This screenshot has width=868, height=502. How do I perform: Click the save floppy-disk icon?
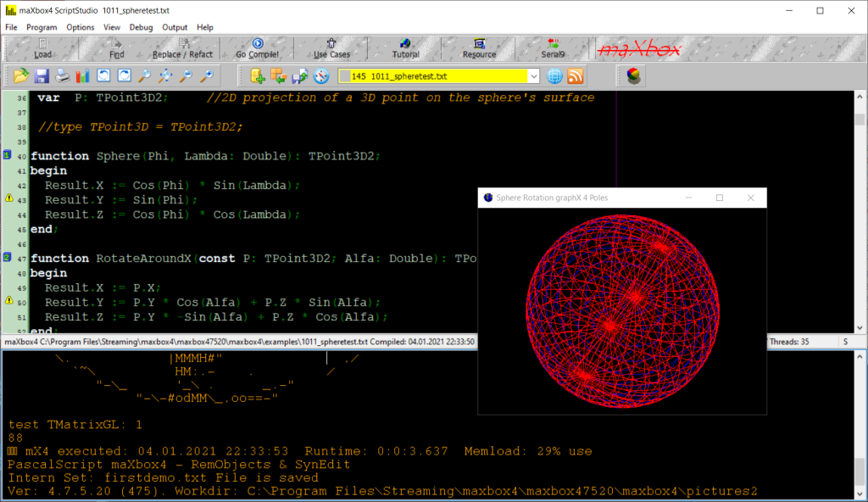pyautogui.click(x=42, y=76)
